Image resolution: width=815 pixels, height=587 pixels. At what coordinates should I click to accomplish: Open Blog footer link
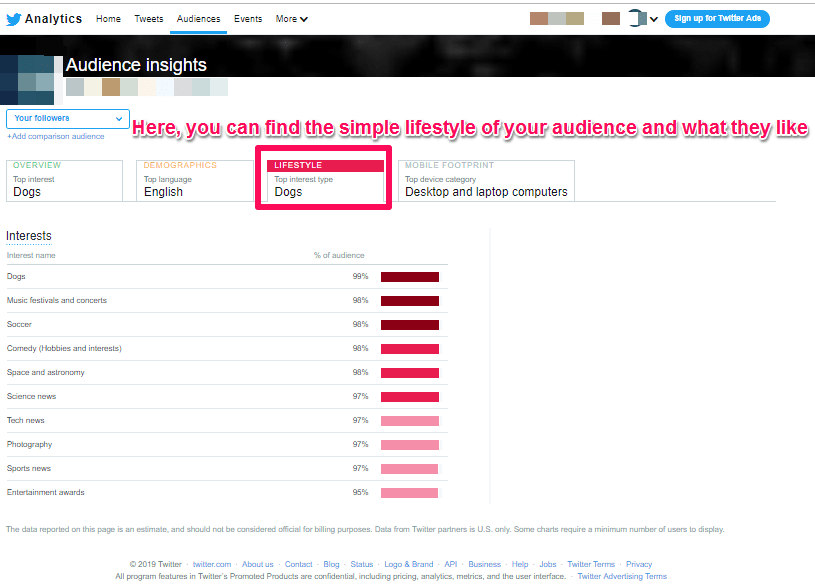[331, 564]
